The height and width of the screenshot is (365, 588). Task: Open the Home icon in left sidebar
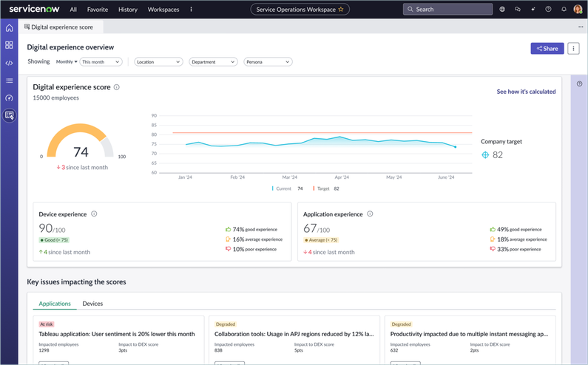pos(9,28)
